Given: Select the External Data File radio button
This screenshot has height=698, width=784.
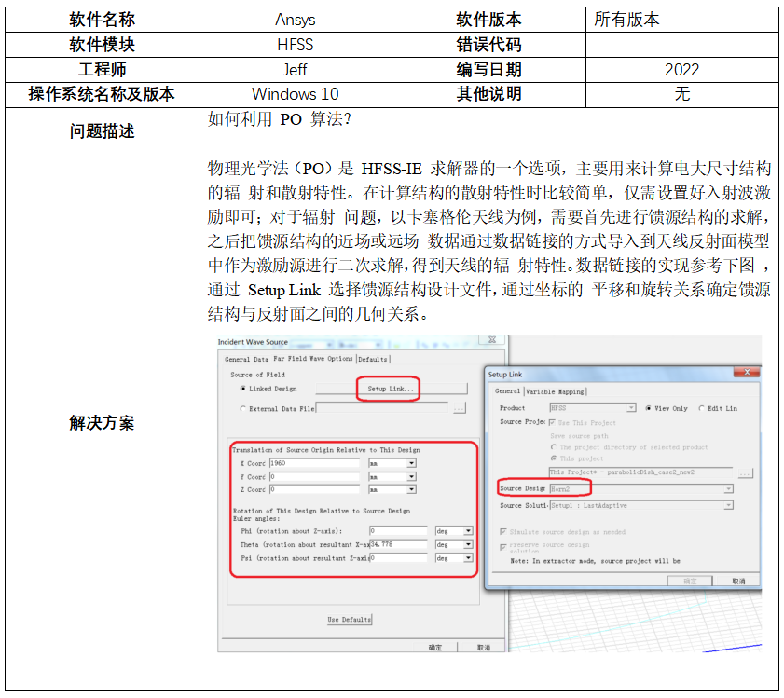Looking at the screenshot, I should (x=243, y=408).
